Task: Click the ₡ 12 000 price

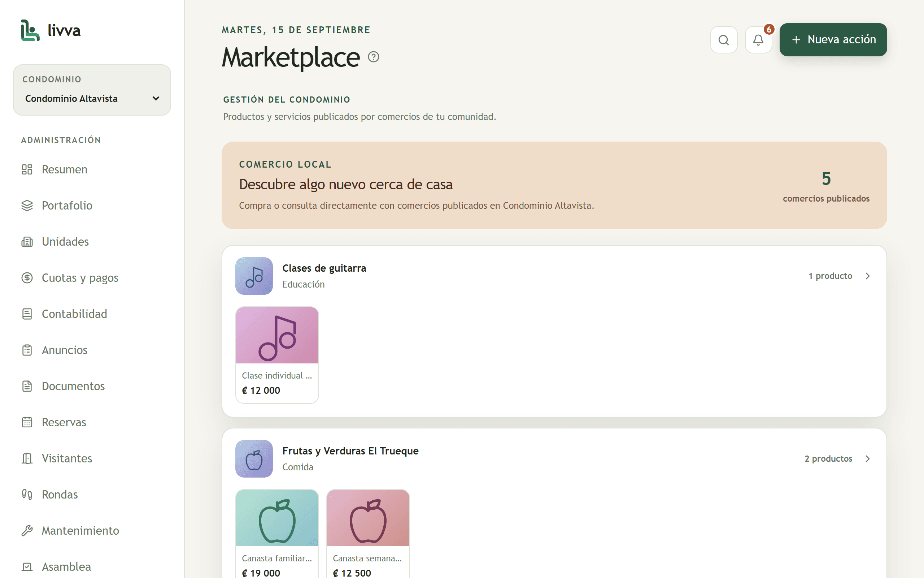Action: coord(261,390)
